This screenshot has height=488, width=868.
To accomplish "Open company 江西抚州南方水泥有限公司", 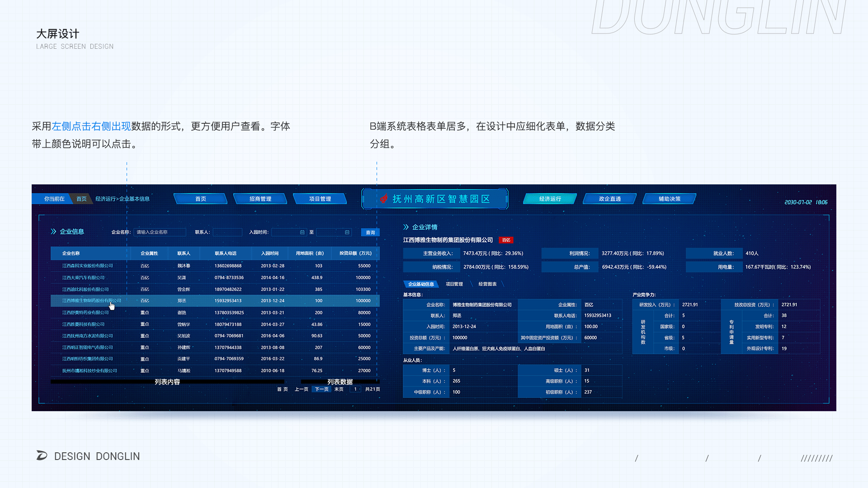I will tap(88, 336).
